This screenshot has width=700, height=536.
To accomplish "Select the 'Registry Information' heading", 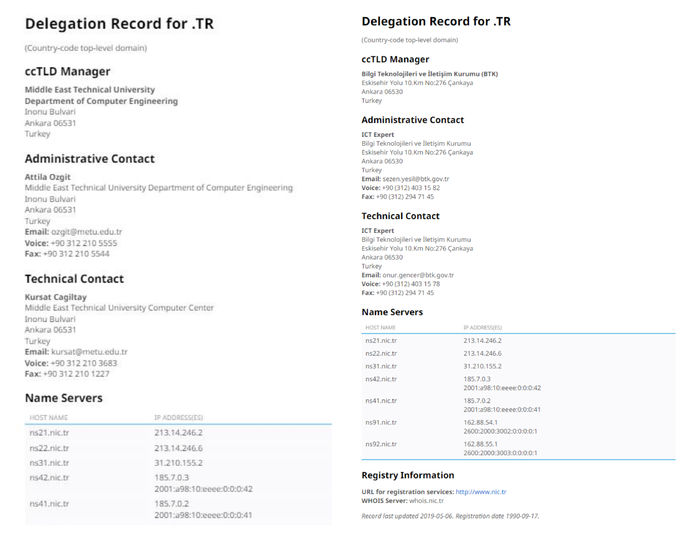I will tap(408, 475).
